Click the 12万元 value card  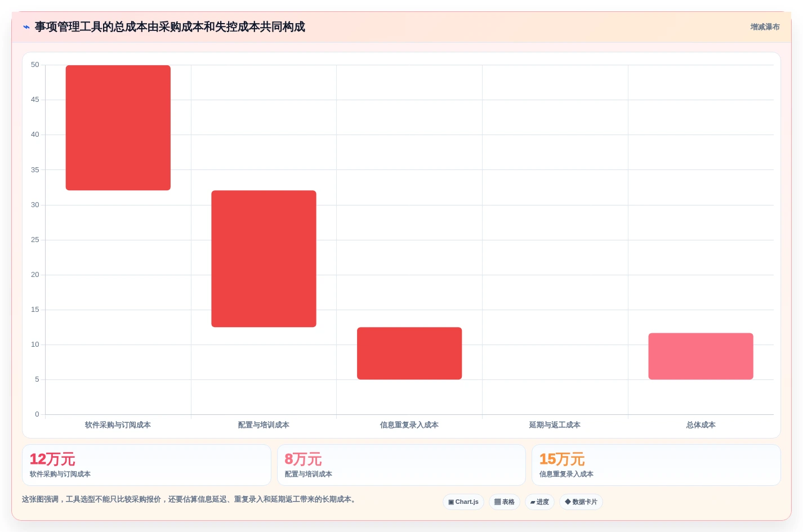click(x=146, y=465)
